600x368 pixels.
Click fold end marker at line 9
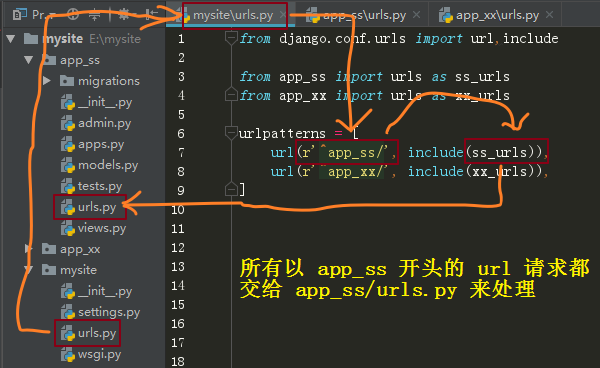coord(231,189)
